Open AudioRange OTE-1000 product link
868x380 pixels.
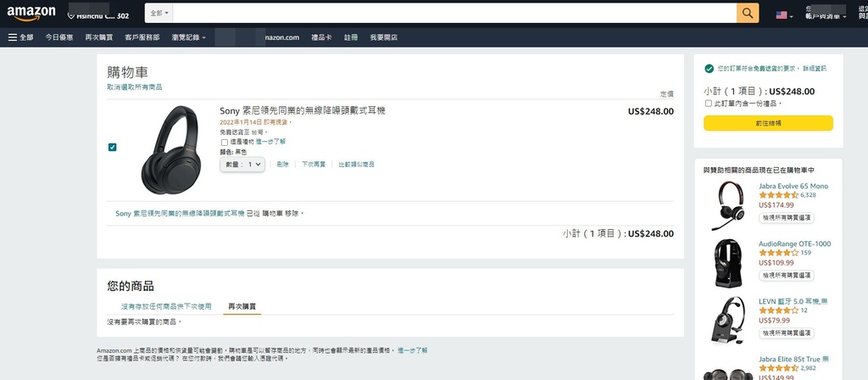coord(794,243)
